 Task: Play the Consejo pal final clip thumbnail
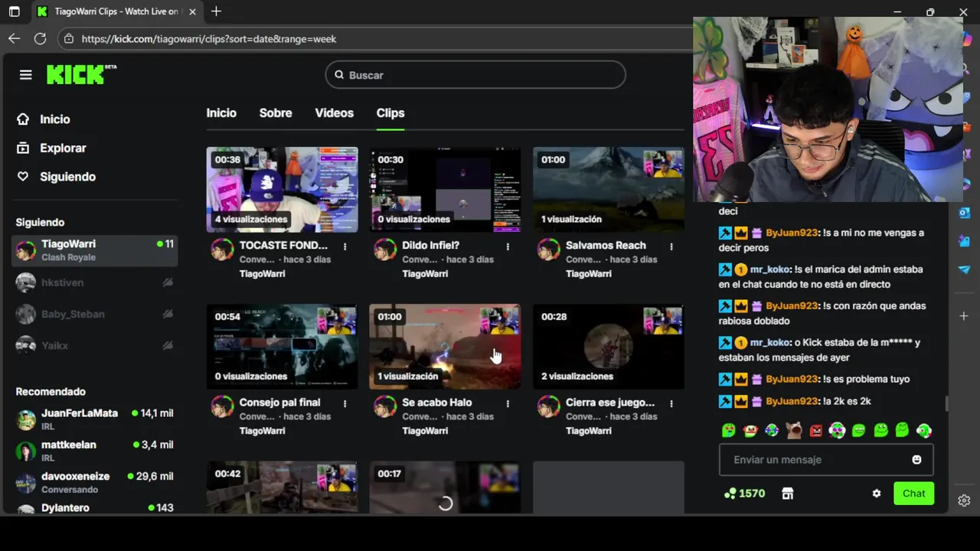[x=282, y=347]
